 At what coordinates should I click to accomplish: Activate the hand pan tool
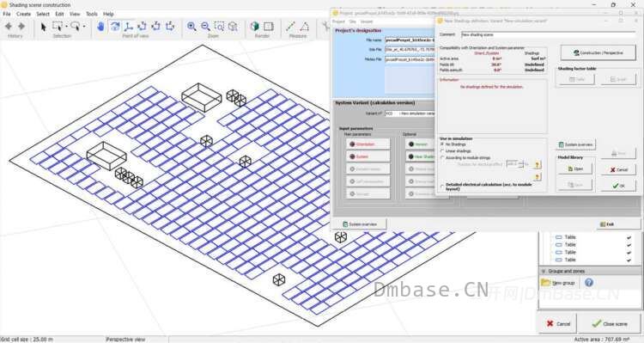pos(101,27)
